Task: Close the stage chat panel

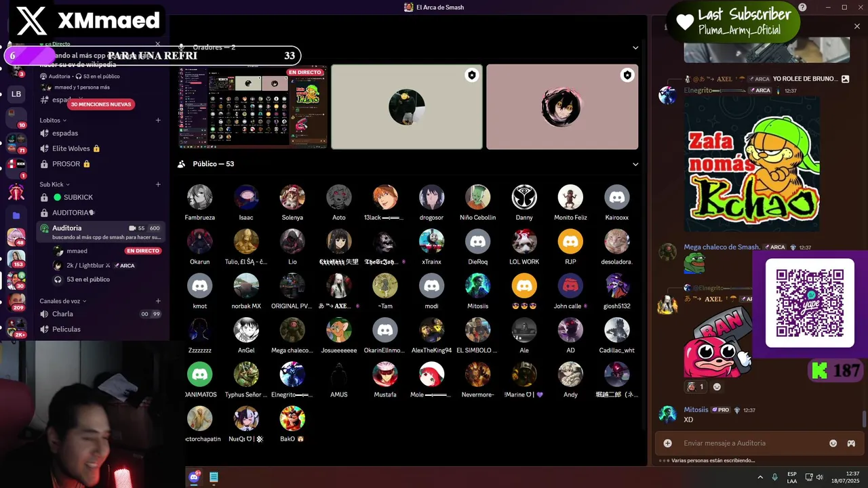Action: pyautogui.click(x=856, y=26)
